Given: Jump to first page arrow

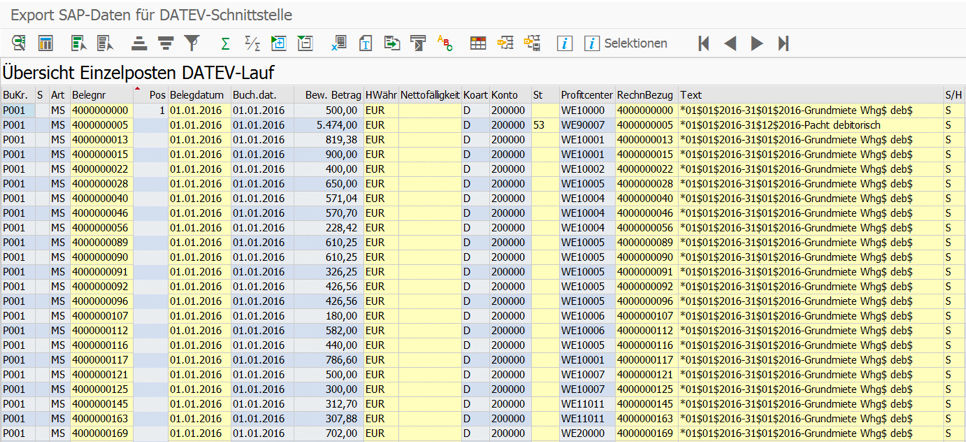Looking at the screenshot, I should point(704,43).
